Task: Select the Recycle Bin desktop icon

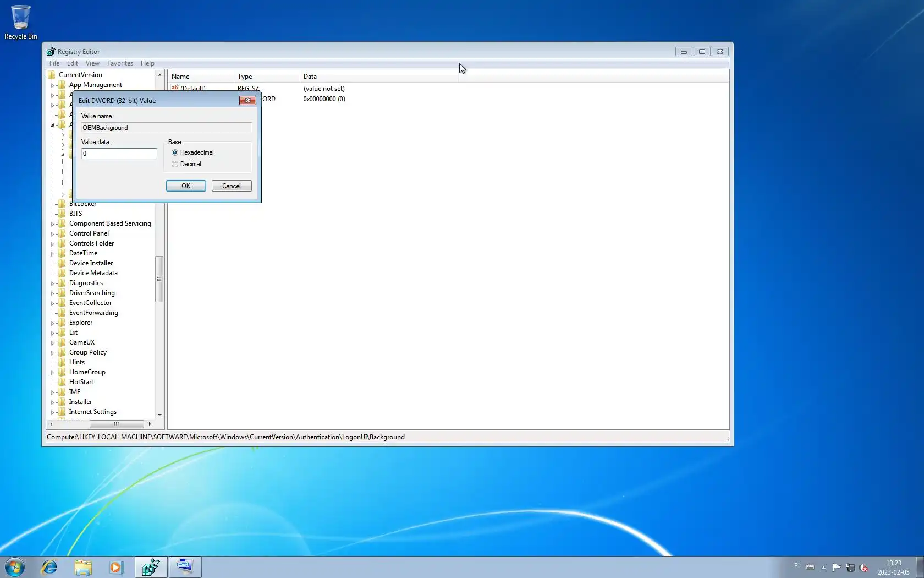Action: pyautogui.click(x=21, y=22)
